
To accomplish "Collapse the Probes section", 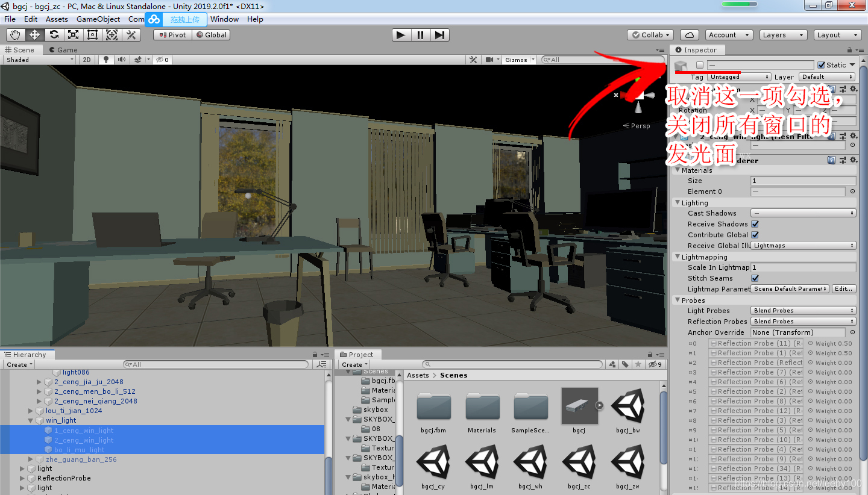I will click(x=678, y=300).
